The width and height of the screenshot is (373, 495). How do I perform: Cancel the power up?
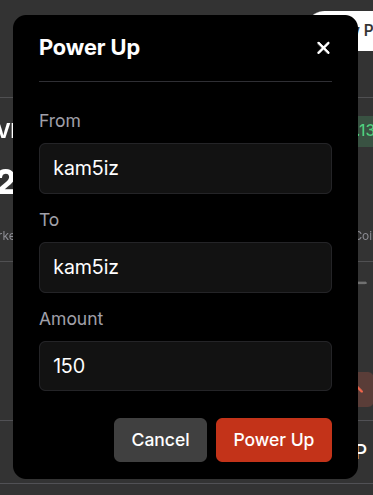[160, 440]
